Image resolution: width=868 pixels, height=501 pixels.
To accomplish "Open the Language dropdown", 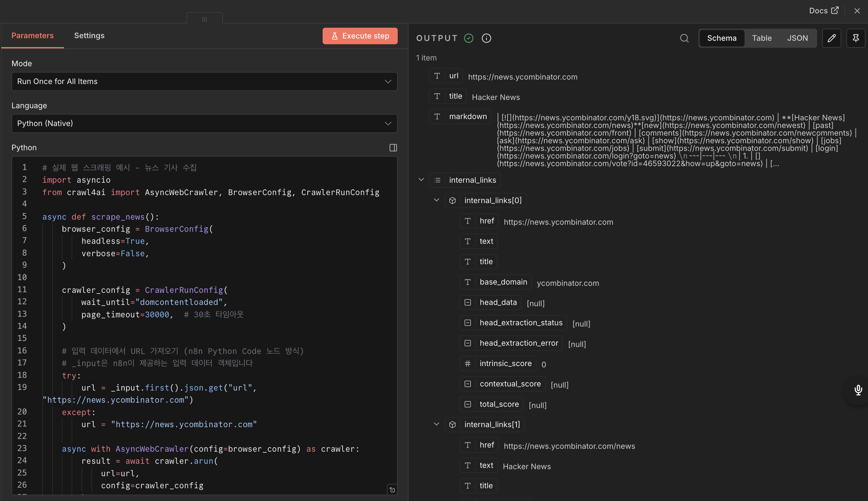I will [x=205, y=123].
